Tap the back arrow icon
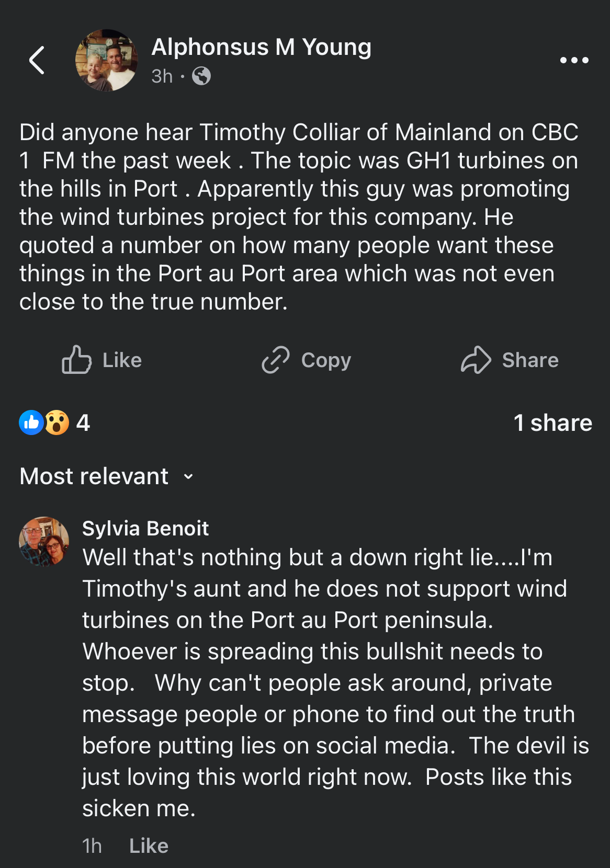Viewport: 610px width, 868px height. click(37, 60)
